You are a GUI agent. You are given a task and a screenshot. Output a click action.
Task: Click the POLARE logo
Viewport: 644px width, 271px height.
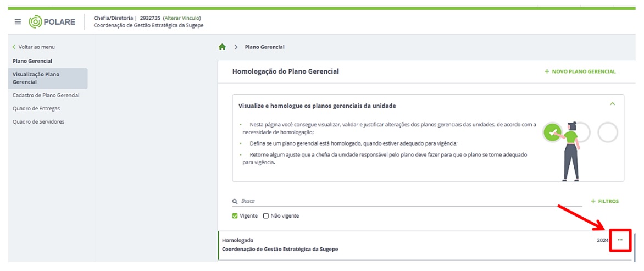point(52,22)
